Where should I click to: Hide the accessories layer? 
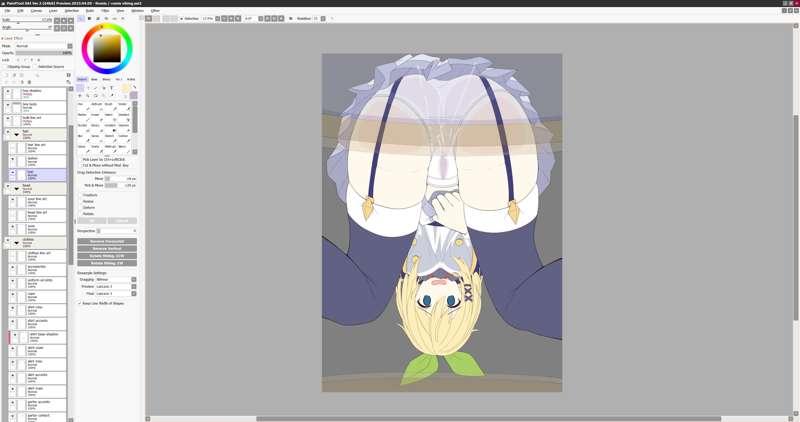(13, 267)
